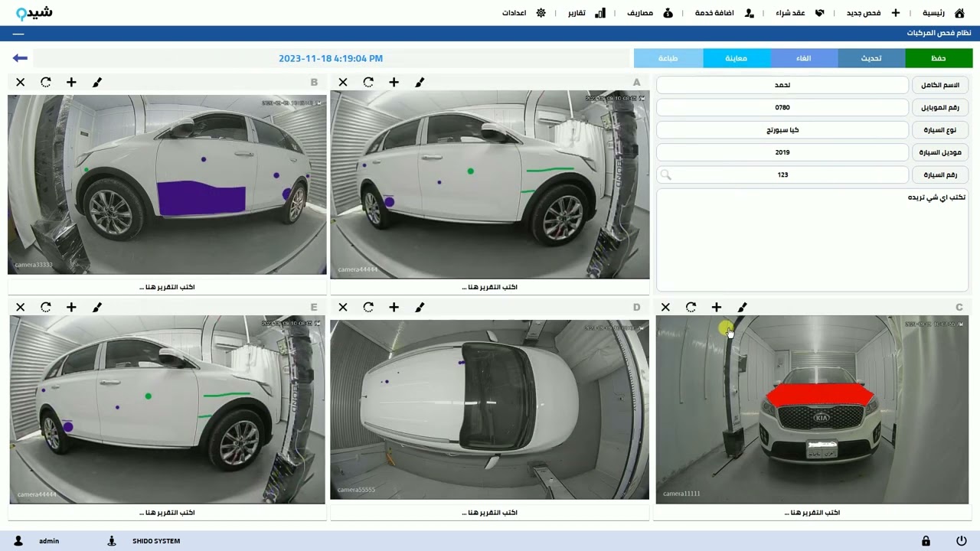
Task: Edit the mobile number field showing 0780
Action: point(782,107)
